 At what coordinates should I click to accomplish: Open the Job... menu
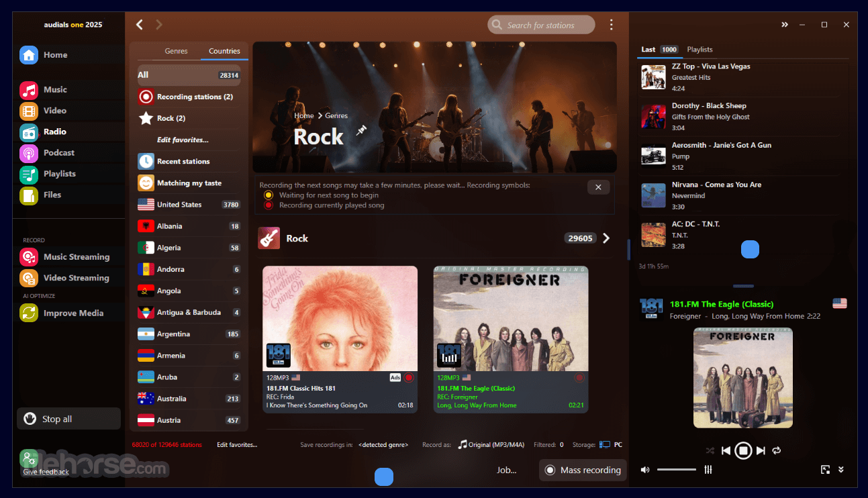pos(507,470)
